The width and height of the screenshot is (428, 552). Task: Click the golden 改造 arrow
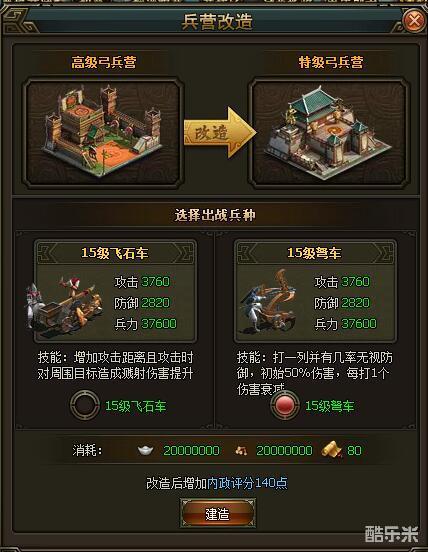220,133
